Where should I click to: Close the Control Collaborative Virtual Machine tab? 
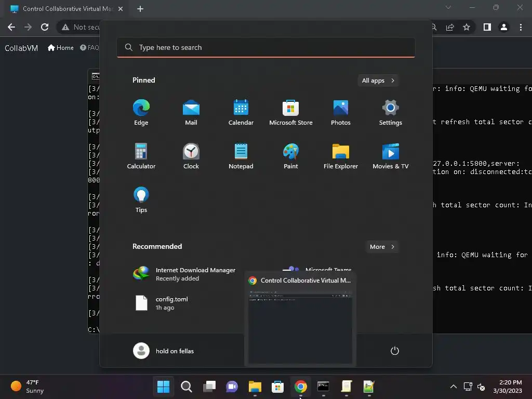[121, 9]
